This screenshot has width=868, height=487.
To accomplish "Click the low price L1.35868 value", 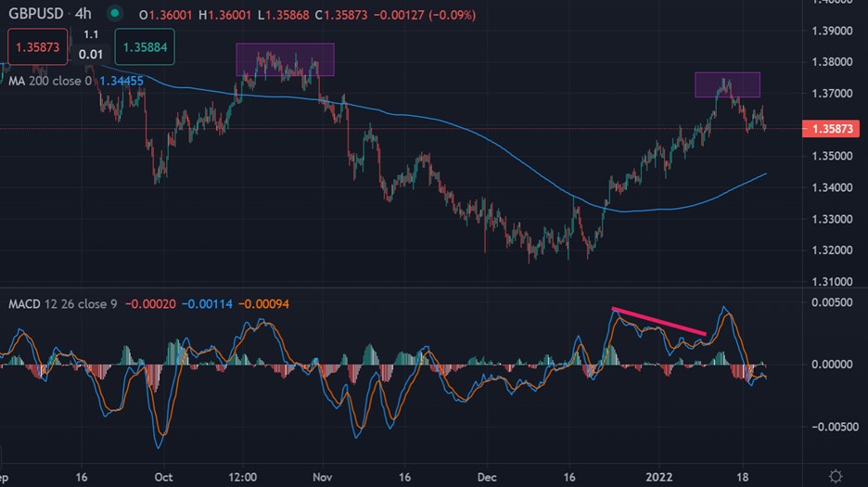I will (284, 15).
